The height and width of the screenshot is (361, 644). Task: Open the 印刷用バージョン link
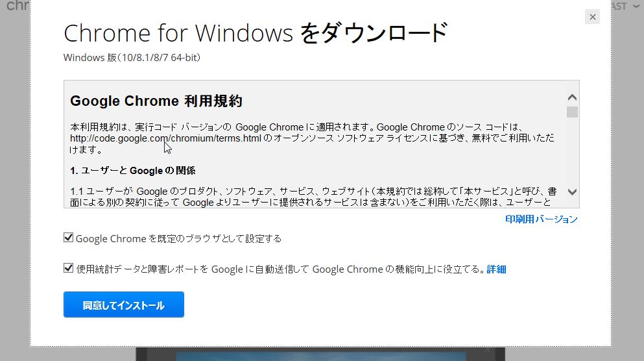tap(542, 219)
